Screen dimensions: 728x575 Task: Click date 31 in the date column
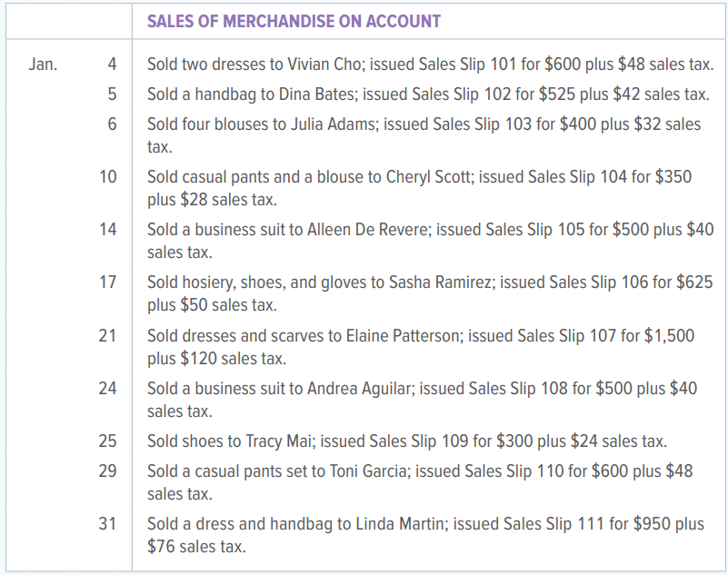tap(108, 523)
